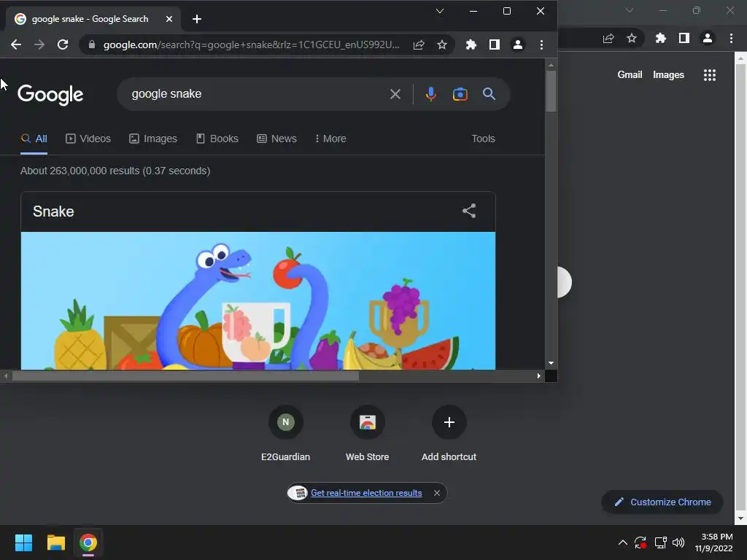
Task: Click right arrow of horizontal scrollbar
Action: (539, 376)
